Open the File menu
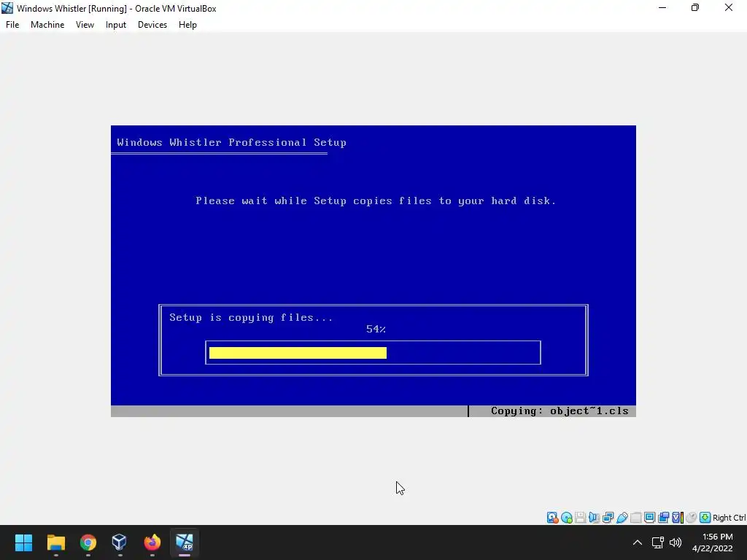The height and width of the screenshot is (560, 747). tap(12, 25)
